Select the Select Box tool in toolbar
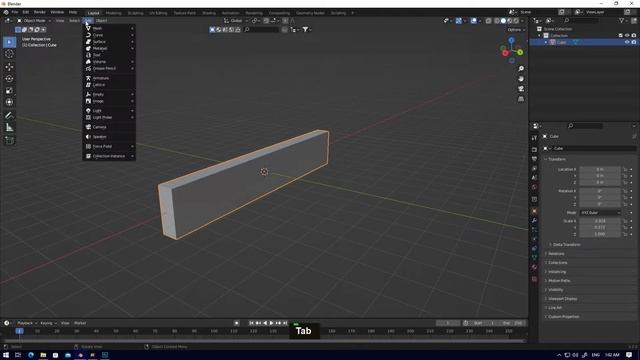 [9, 42]
